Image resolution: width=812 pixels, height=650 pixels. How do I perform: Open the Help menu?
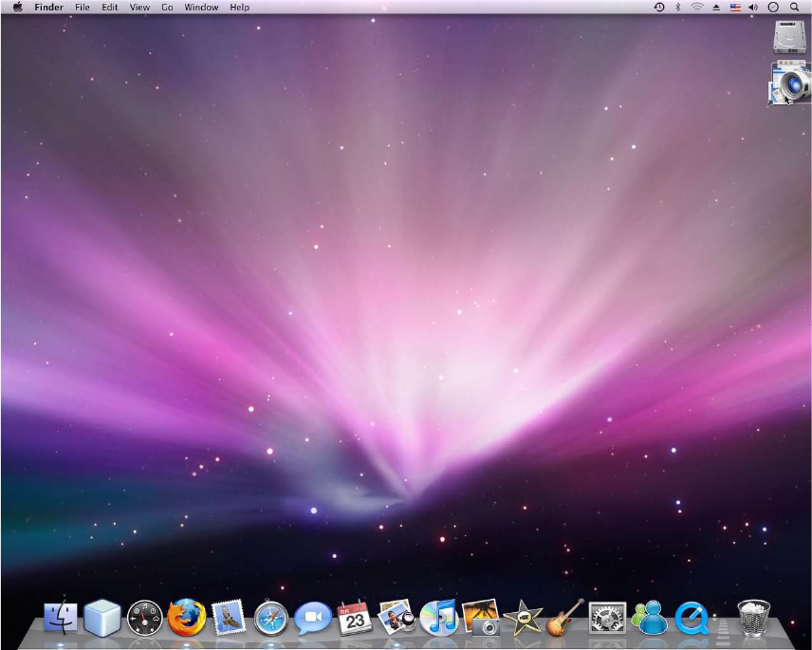(x=239, y=8)
